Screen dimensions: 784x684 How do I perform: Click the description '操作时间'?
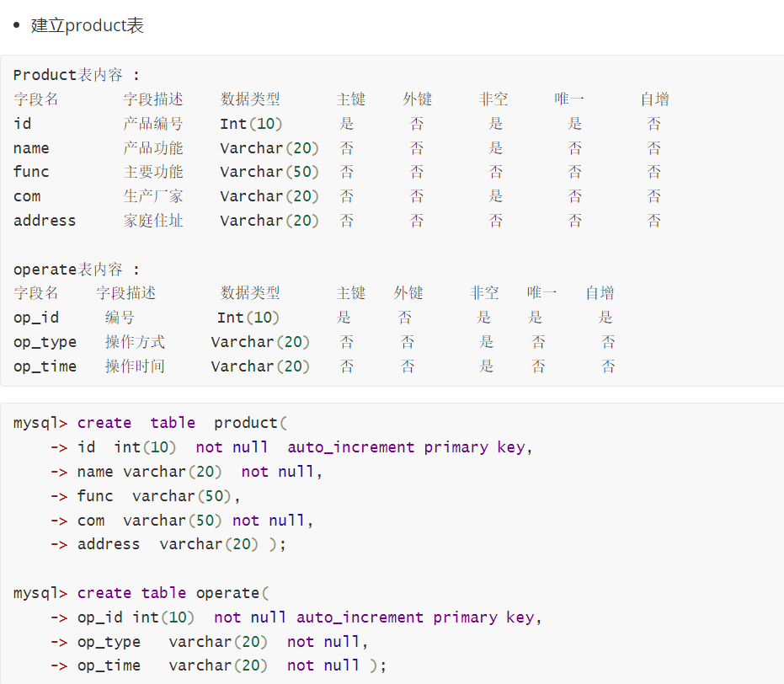tap(135, 366)
